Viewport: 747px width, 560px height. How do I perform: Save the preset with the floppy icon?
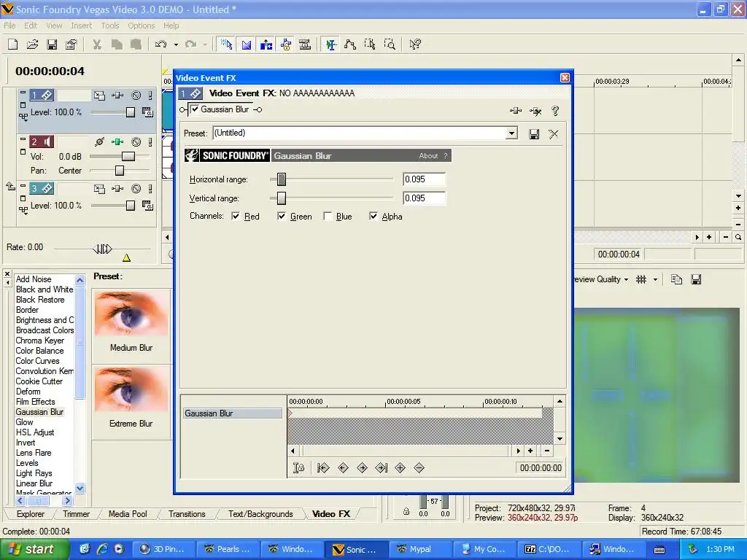tap(534, 134)
